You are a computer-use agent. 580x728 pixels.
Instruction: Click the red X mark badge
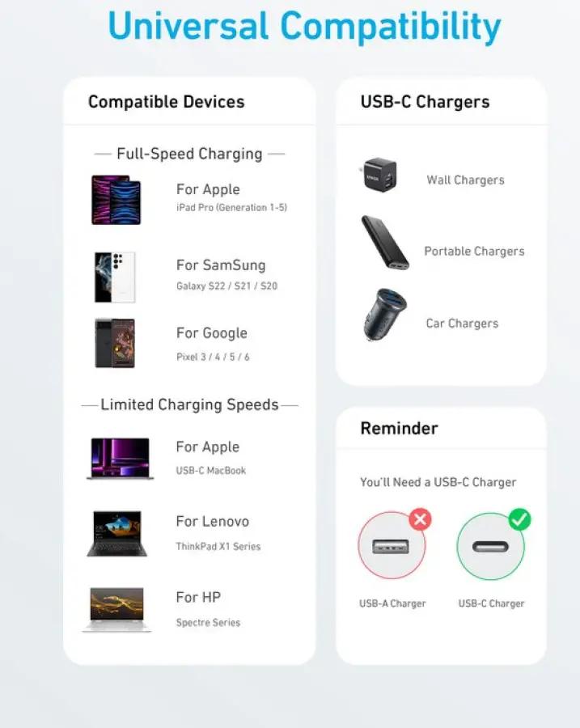pyautogui.click(x=421, y=519)
